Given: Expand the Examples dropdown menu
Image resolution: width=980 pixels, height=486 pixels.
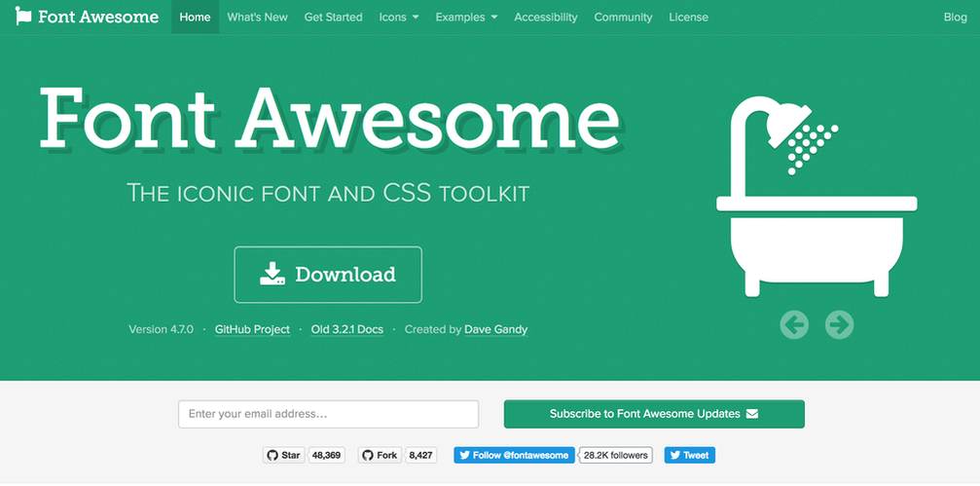Looking at the screenshot, I should pyautogui.click(x=466, y=17).
